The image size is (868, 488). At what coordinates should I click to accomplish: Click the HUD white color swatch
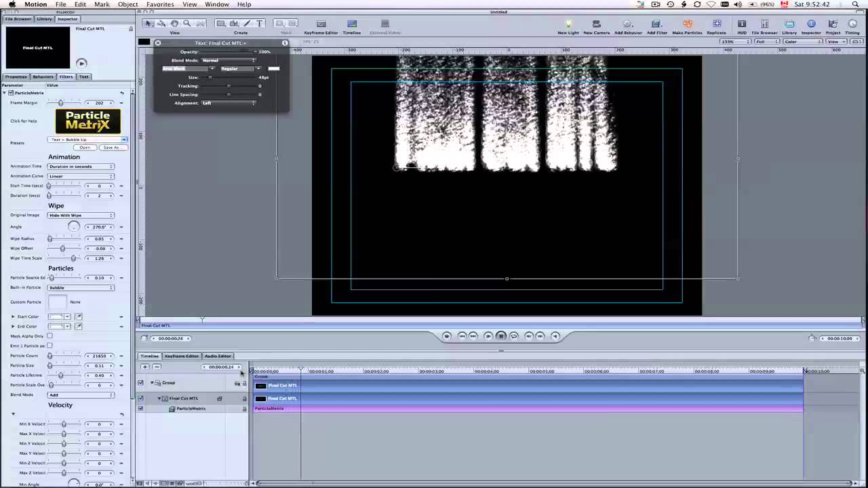pyautogui.click(x=274, y=68)
